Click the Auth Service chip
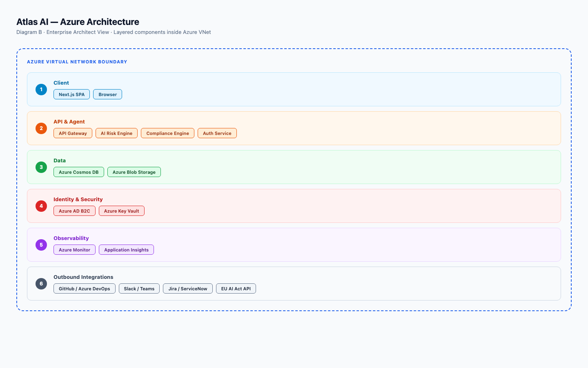 [217, 133]
